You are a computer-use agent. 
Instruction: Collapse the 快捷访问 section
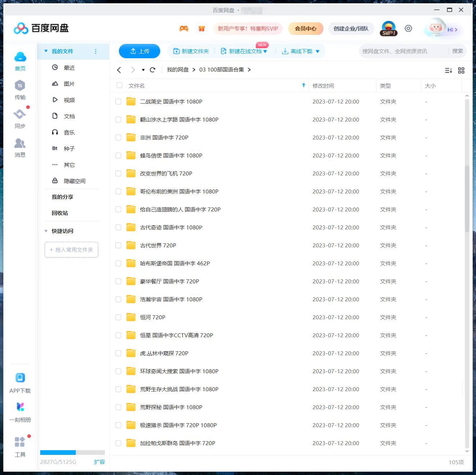click(x=46, y=231)
